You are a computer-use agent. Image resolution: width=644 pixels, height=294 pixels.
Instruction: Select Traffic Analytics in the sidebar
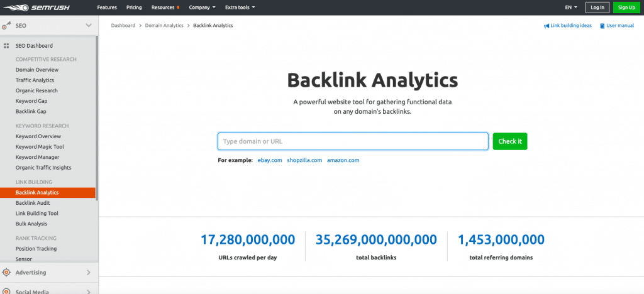click(35, 80)
